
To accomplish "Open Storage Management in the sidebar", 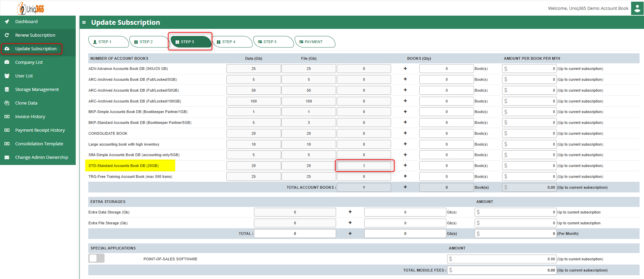I will click(x=38, y=89).
